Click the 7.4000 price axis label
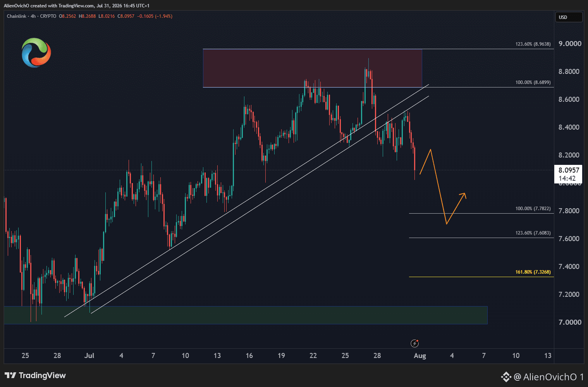This screenshot has height=387, width=588. click(x=570, y=267)
